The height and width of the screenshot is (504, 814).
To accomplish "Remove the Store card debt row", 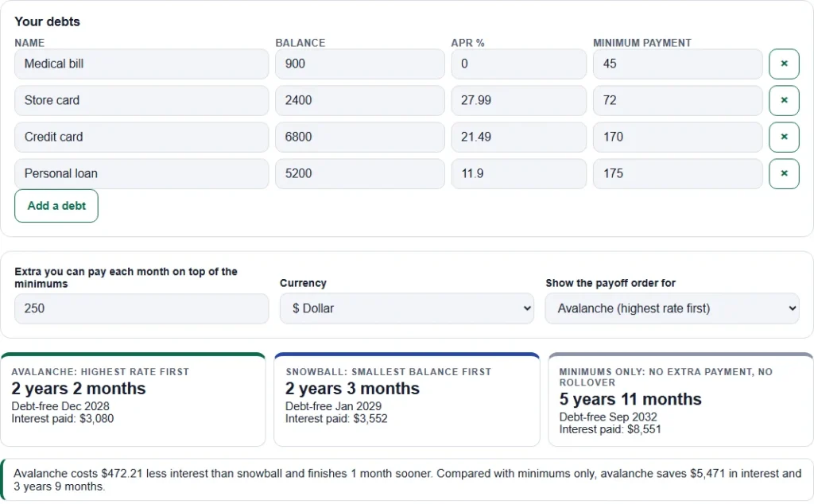I will pos(783,100).
